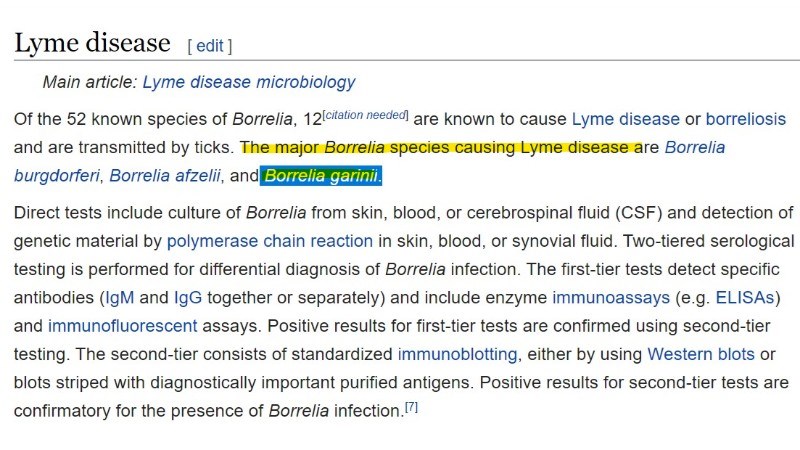
Task: Click the reference 7 footnote marker
Action: (x=411, y=407)
